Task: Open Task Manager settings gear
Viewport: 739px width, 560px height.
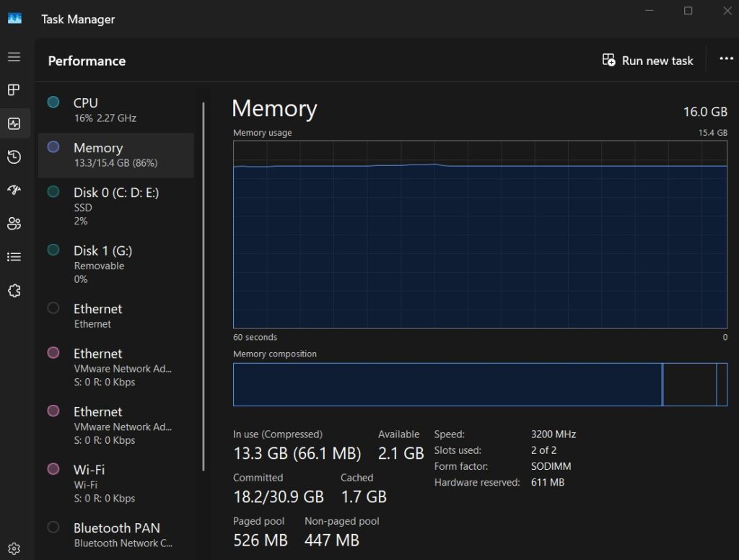Action: pyautogui.click(x=14, y=548)
